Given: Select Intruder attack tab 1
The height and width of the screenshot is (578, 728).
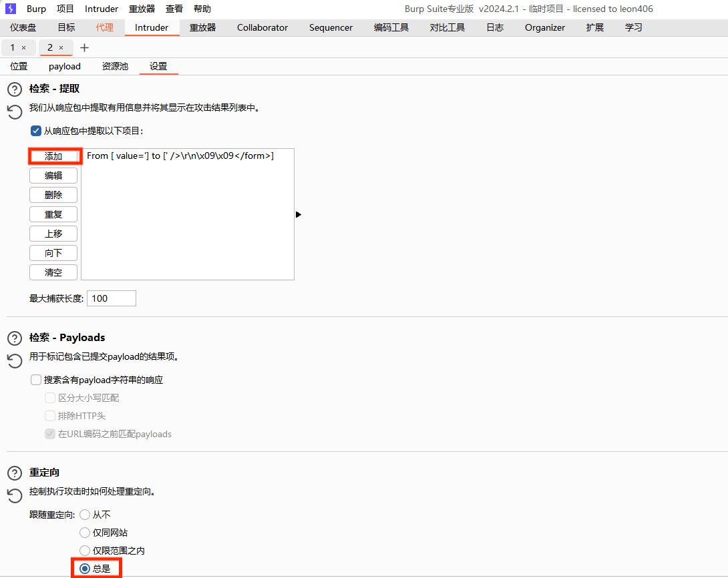Looking at the screenshot, I should tap(13, 48).
